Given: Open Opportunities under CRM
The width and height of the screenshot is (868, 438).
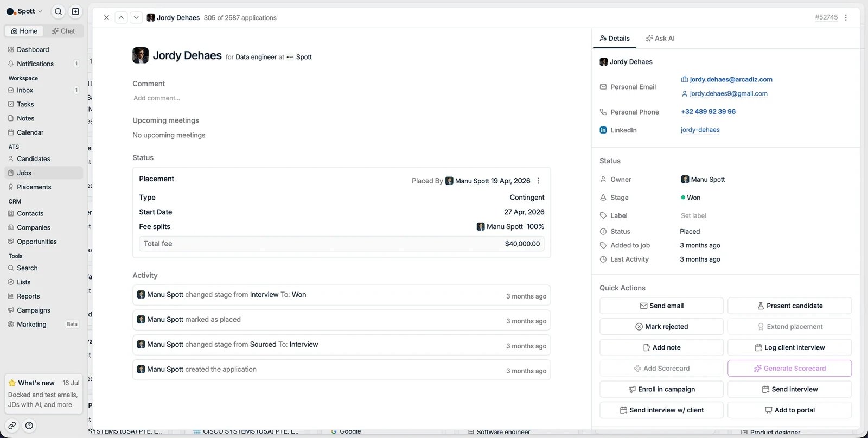Looking at the screenshot, I should click(44, 242).
